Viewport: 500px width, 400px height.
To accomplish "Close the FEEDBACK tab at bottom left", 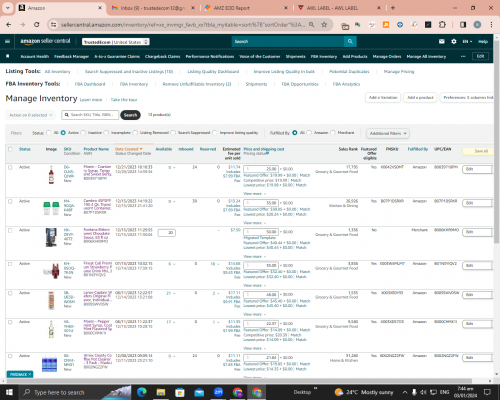I will (x=30, y=374).
